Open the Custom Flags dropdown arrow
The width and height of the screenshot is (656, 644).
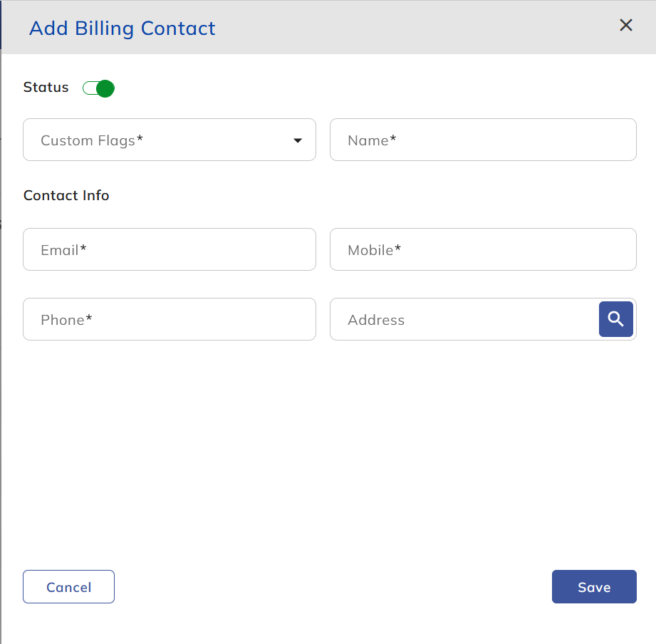[298, 140]
